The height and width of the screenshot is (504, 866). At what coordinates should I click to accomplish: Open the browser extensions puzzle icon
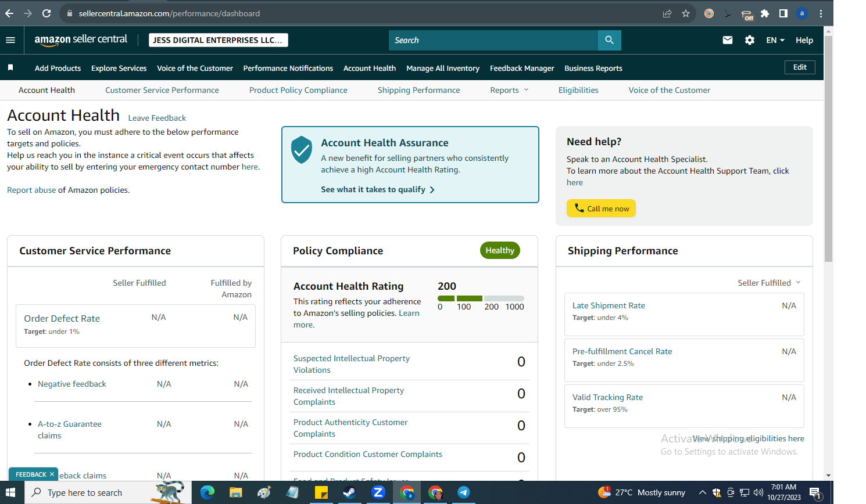tap(765, 13)
